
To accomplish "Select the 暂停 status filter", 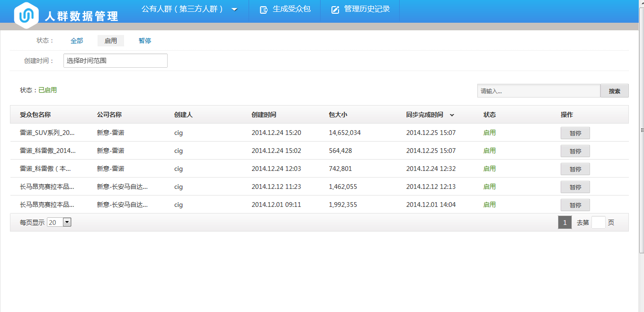I will coord(145,41).
